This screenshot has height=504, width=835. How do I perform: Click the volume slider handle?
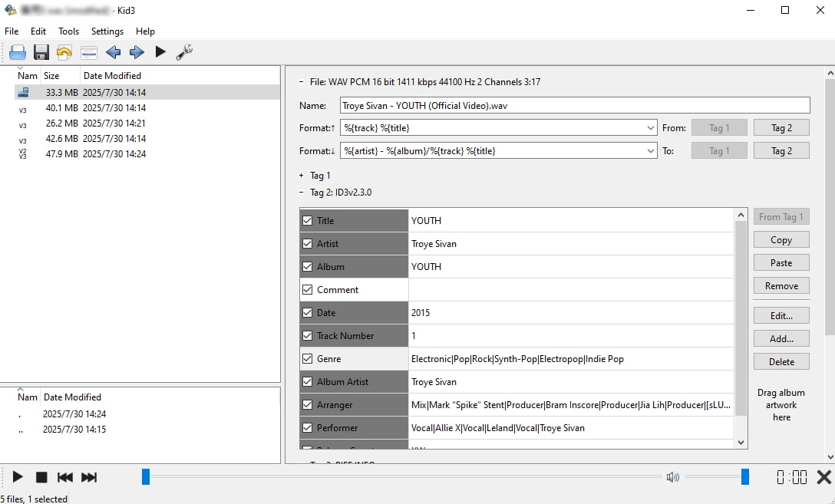click(745, 477)
